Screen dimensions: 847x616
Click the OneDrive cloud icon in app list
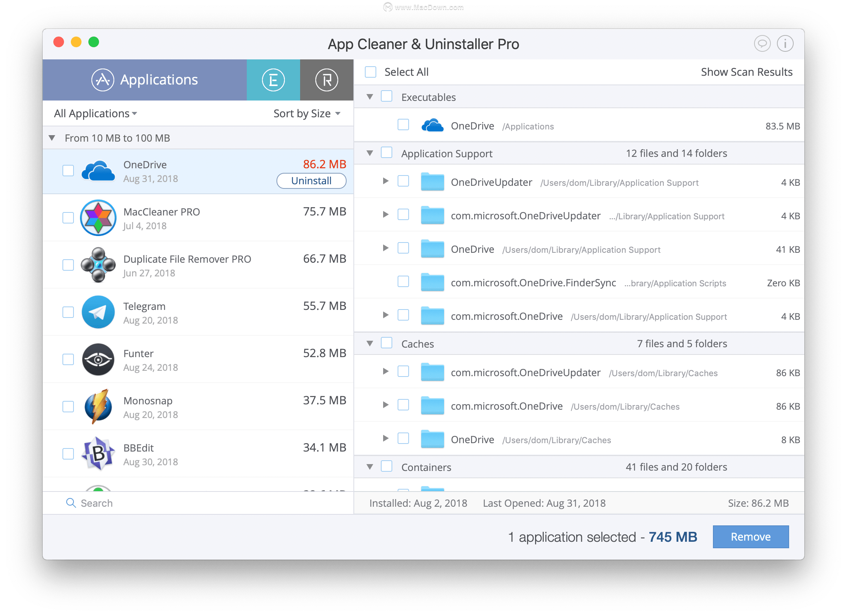pyautogui.click(x=98, y=171)
